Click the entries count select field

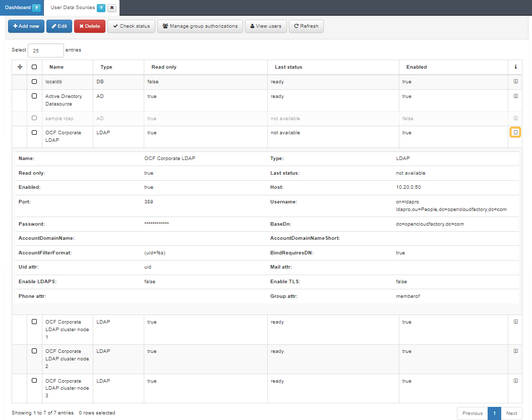[46, 50]
